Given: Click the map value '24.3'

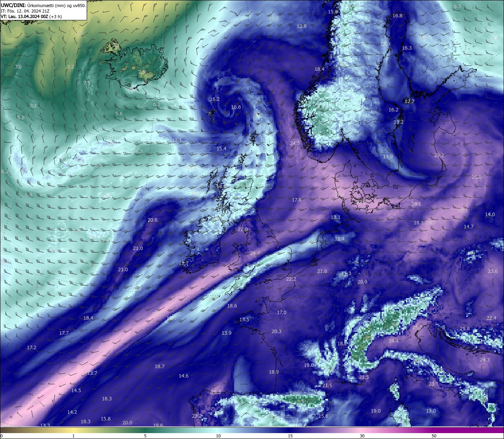Looking at the screenshot, I should [485, 360].
